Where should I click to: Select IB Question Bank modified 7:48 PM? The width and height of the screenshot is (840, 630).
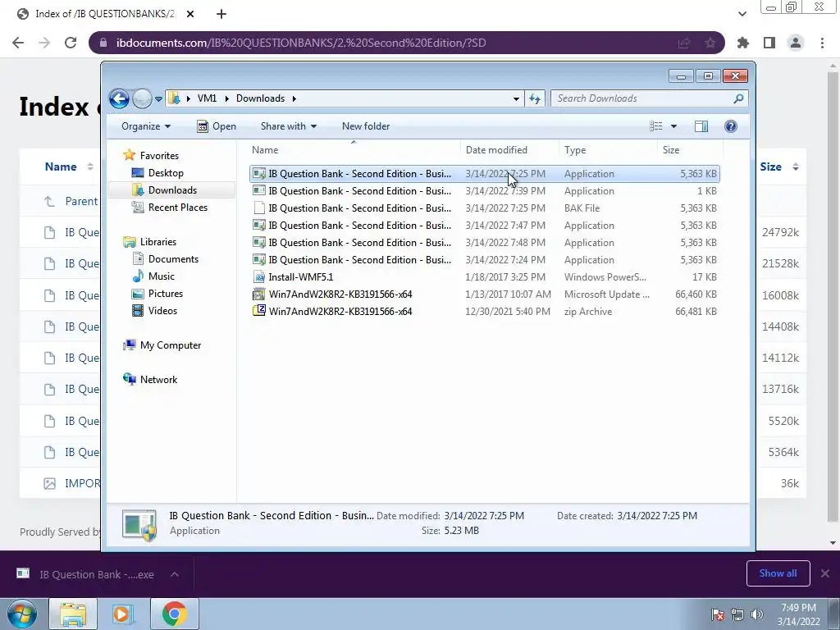click(x=485, y=243)
